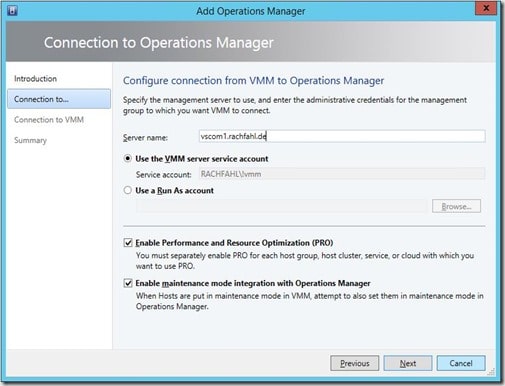
Task: Proceed with the Next button
Action: (408, 363)
